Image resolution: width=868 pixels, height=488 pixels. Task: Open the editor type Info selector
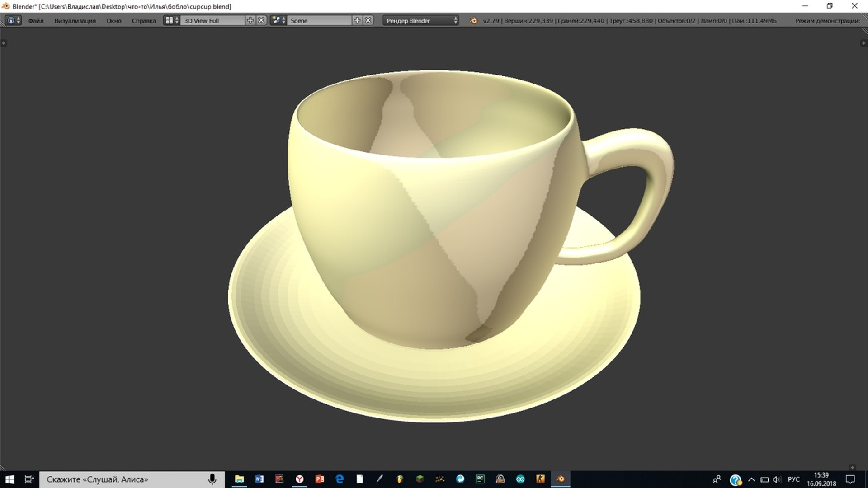coord(14,20)
